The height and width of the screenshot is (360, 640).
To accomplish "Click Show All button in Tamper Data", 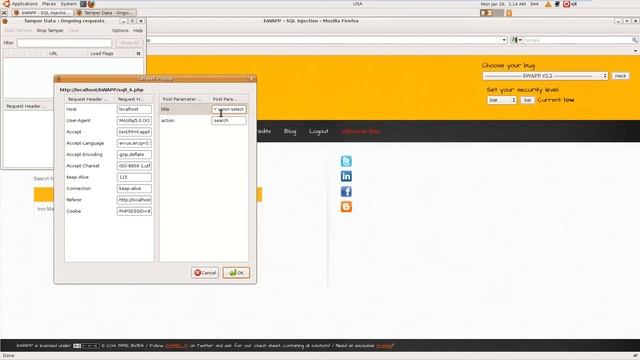I will [x=130, y=43].
